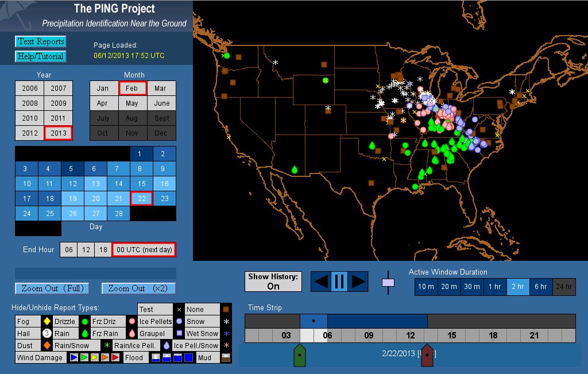The image size is (588, 374).
Task: Pause the animation playback
Action: 339,282
